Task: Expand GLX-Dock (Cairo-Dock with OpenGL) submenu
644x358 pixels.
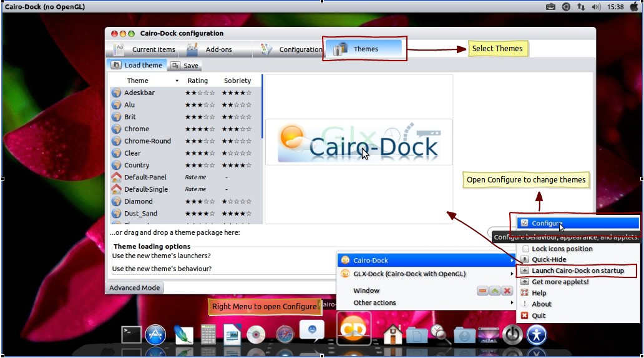Action: (x=426, y=274)
